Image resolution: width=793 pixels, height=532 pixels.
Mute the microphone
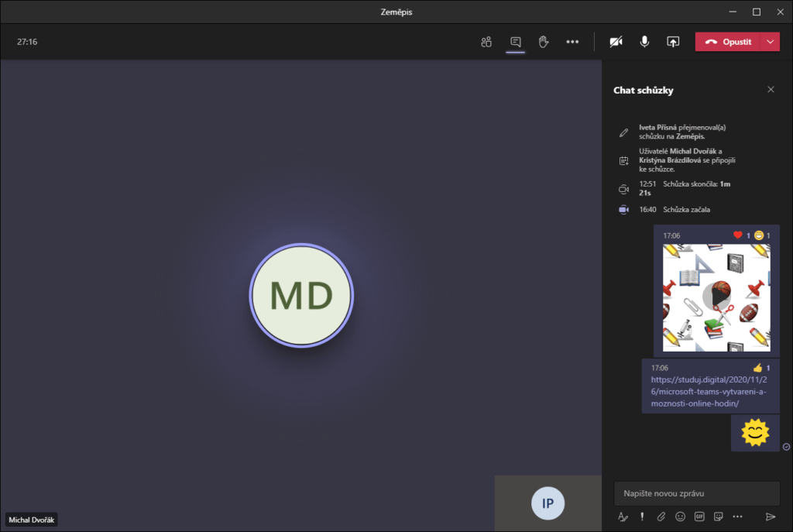644,42
